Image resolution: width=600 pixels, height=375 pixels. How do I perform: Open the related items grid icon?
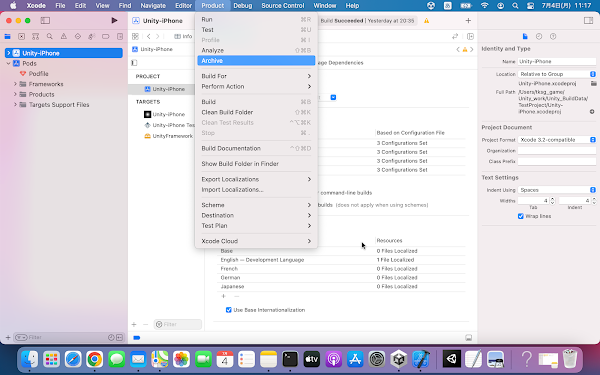click(x=135, y=36)
